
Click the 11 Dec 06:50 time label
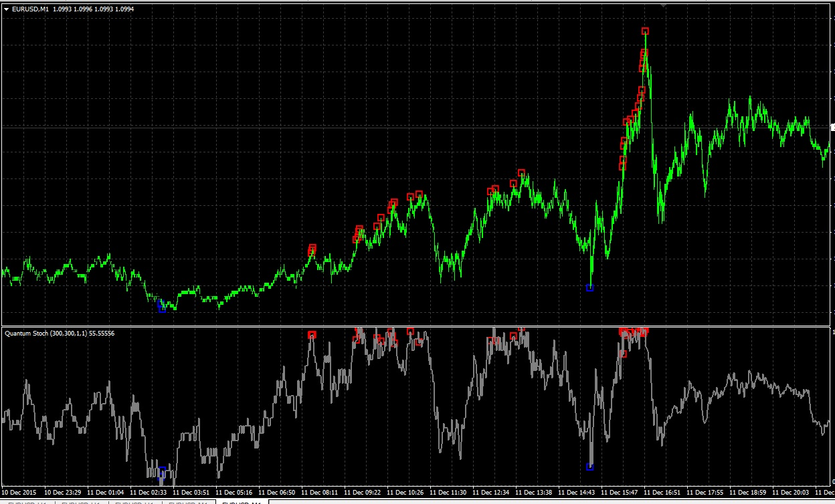(x=277, y=492)
